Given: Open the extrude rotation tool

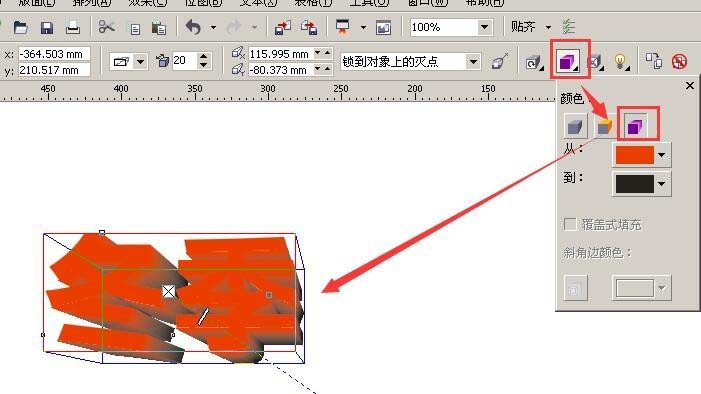Looking at the screenshot, I should click(533, 62).
